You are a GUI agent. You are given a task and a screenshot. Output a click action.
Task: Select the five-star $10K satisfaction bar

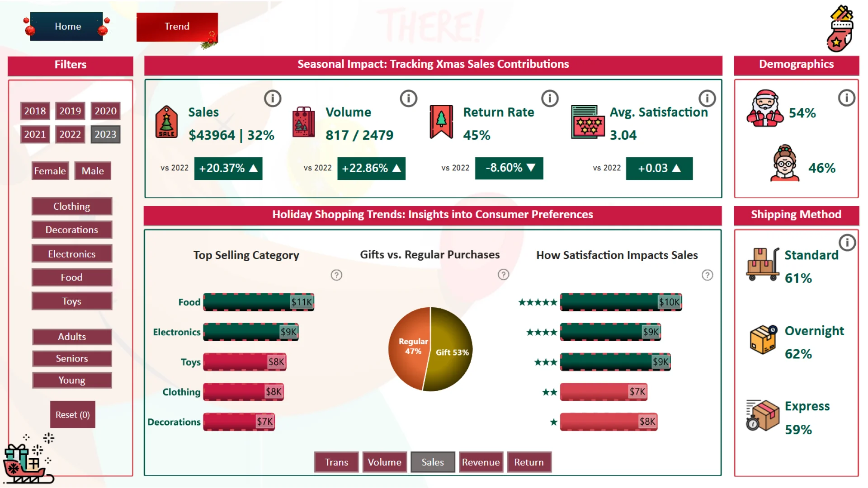621,302
